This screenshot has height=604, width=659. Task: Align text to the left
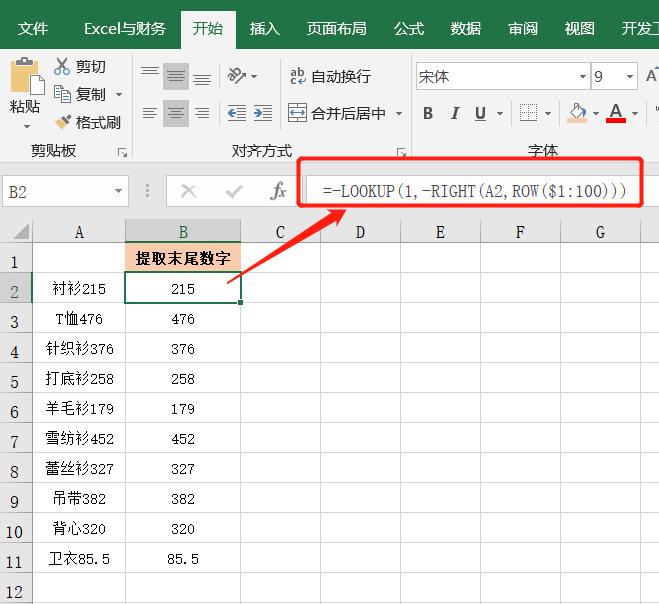point(150,113)
